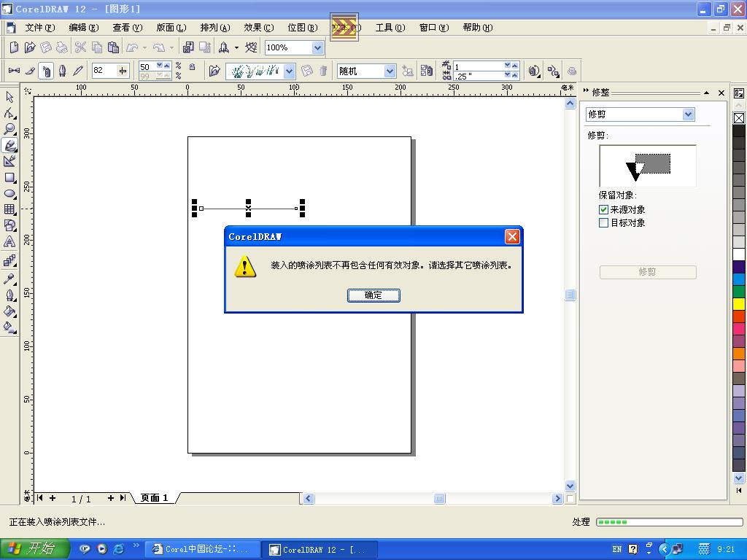The width and height of the screenshot is (747, 560).
Task: Pick the yellow color swatch
Action: [x=739, y=304]
